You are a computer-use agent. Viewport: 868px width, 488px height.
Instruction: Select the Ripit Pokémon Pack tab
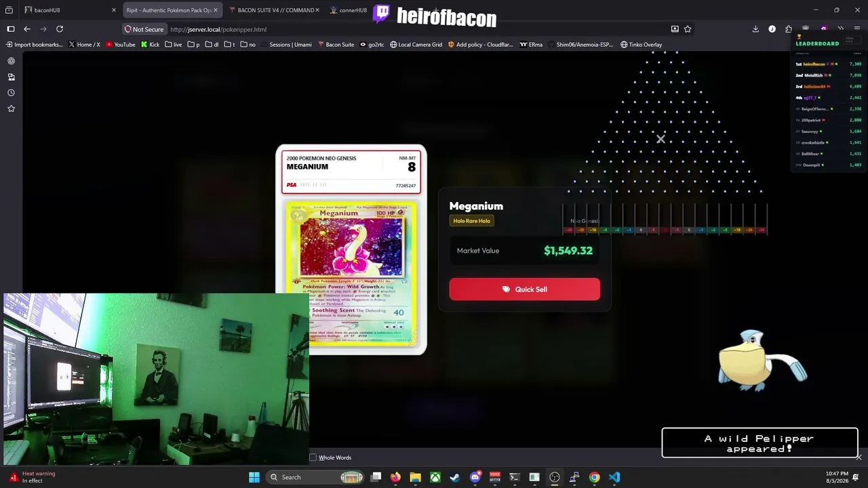(172, 10)
